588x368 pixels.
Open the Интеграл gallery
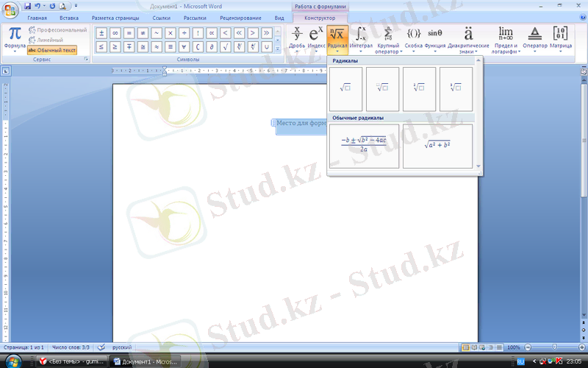pyautogui.click(x=361, y=39)
